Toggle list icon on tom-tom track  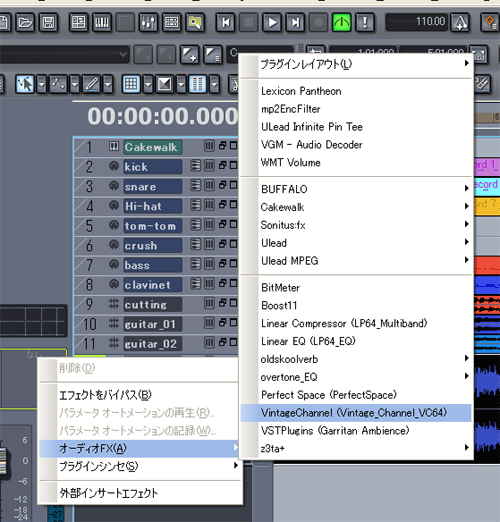[x=196, y=225]
